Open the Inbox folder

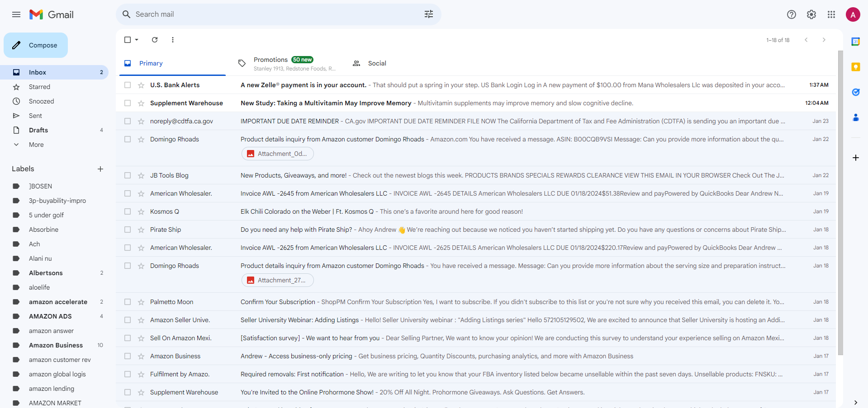click(x=54, y=72)
